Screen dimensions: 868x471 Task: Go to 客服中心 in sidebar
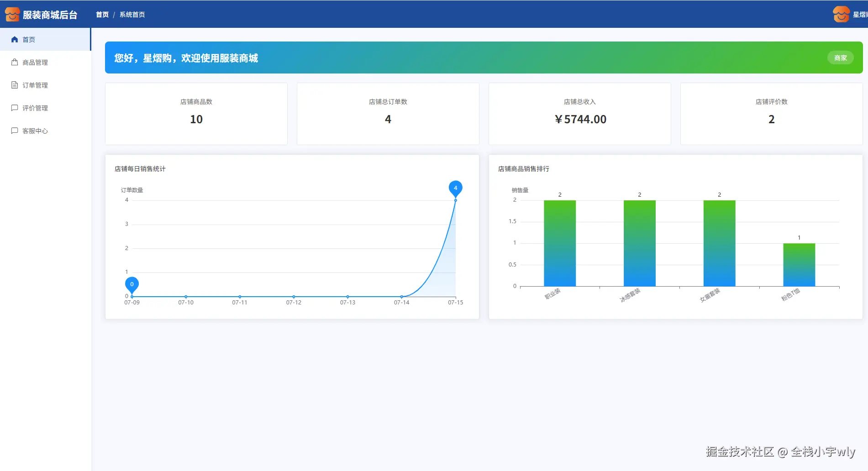point(45,131)
